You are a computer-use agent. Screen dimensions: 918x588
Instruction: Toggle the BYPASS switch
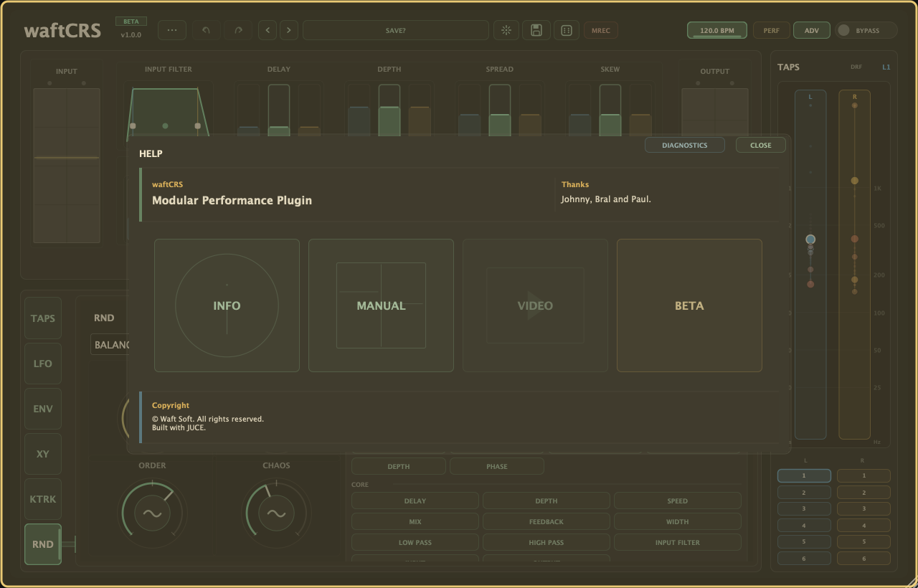pyautogui.click(x=866, y=30)
